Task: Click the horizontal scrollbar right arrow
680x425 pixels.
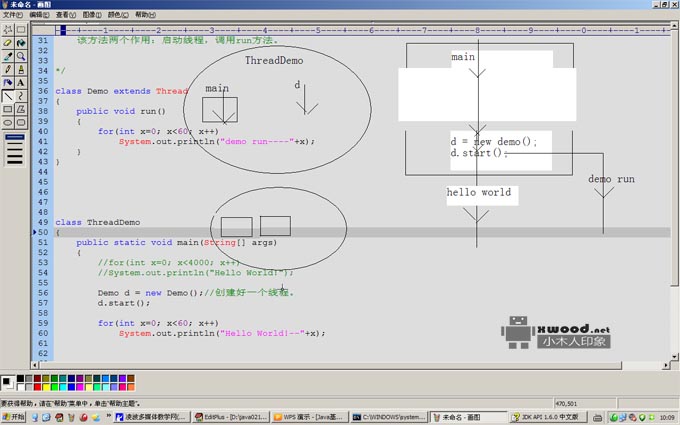Action: pyautogui.click(x=667, y=366)
